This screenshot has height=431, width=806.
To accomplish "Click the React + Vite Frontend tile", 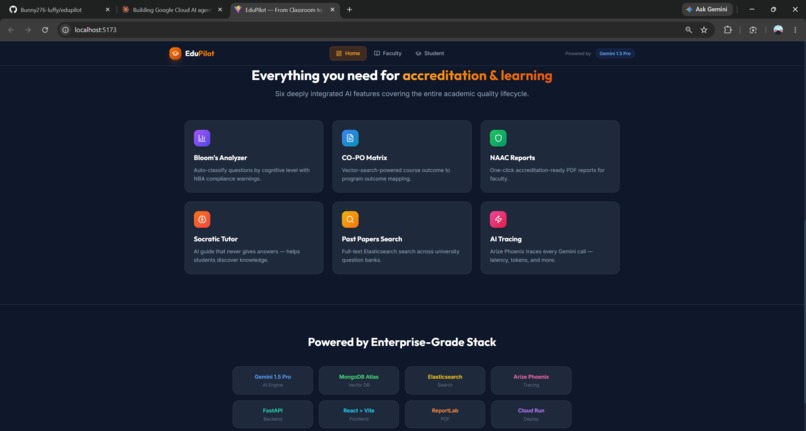I will coord(359,414).
